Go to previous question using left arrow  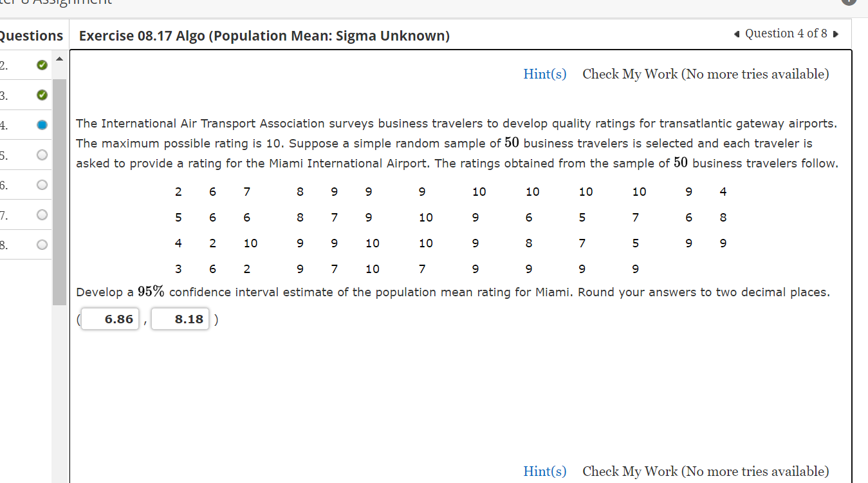737,34
